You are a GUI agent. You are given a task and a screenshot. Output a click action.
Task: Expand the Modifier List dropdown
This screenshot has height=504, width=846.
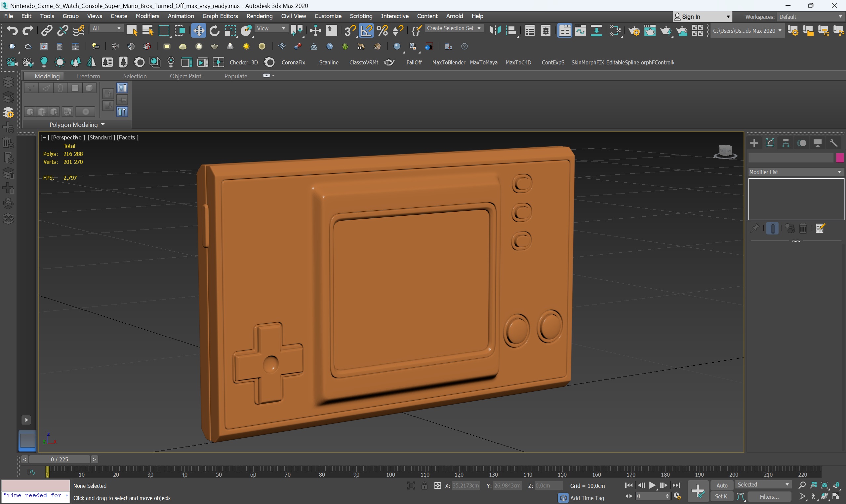click(796, 172)
